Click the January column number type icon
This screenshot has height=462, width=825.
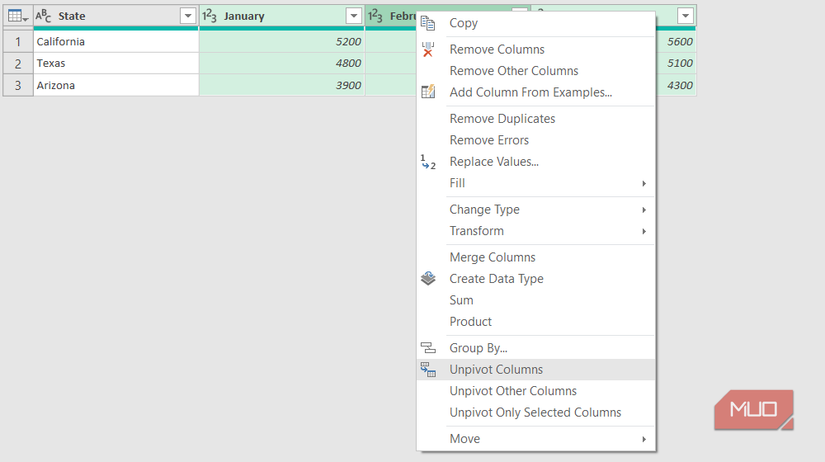209,16
